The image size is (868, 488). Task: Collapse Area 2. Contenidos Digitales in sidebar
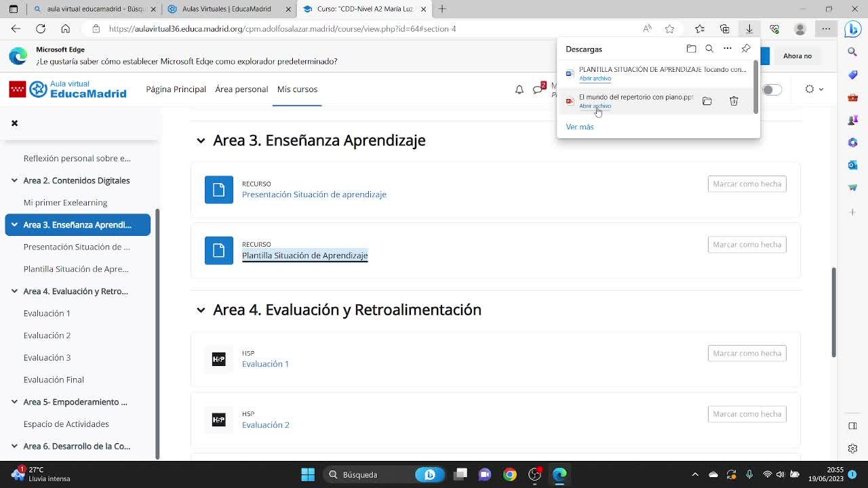14,180
